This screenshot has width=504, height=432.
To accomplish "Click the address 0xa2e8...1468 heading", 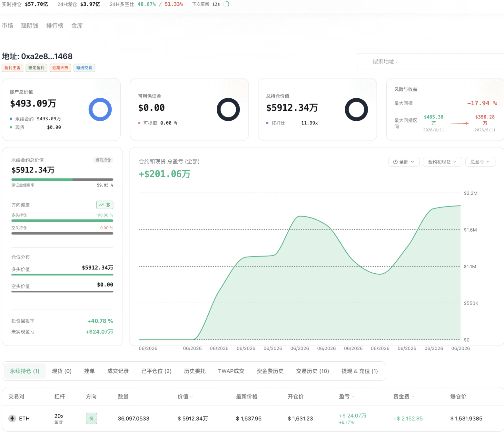I will 37,56.
